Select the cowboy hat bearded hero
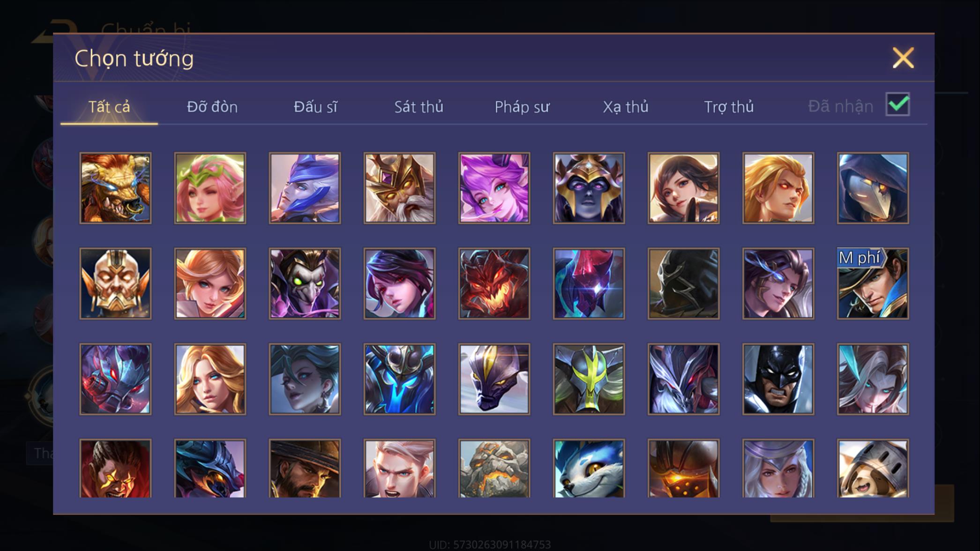 [305, 469]
